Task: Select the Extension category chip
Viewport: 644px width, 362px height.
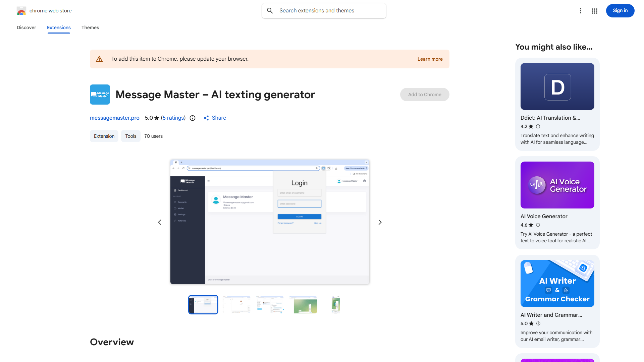Action: pos(104,136)
